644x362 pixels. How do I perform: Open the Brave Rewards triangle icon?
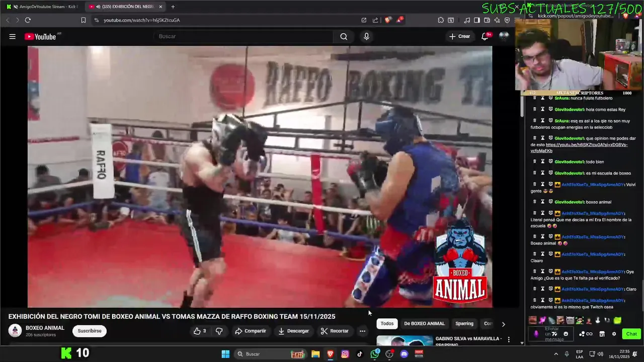[x=399, y=20]
